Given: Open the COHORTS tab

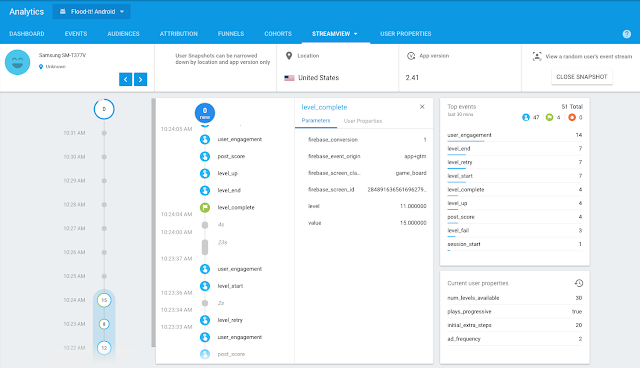Looking at the screenshot, I should (x=278, y=34).
